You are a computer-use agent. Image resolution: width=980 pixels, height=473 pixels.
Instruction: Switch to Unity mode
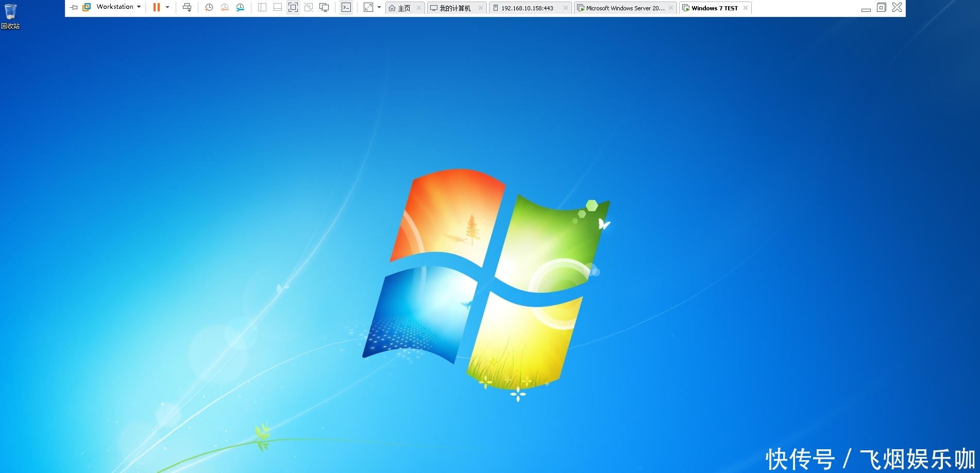tap(309, 7)
